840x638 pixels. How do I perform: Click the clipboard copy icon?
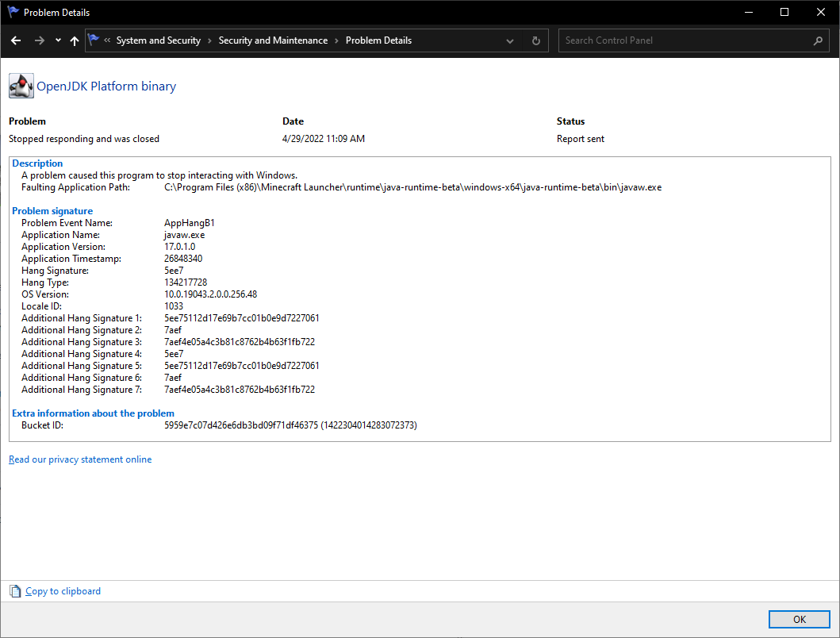click(x=15, y=591)
